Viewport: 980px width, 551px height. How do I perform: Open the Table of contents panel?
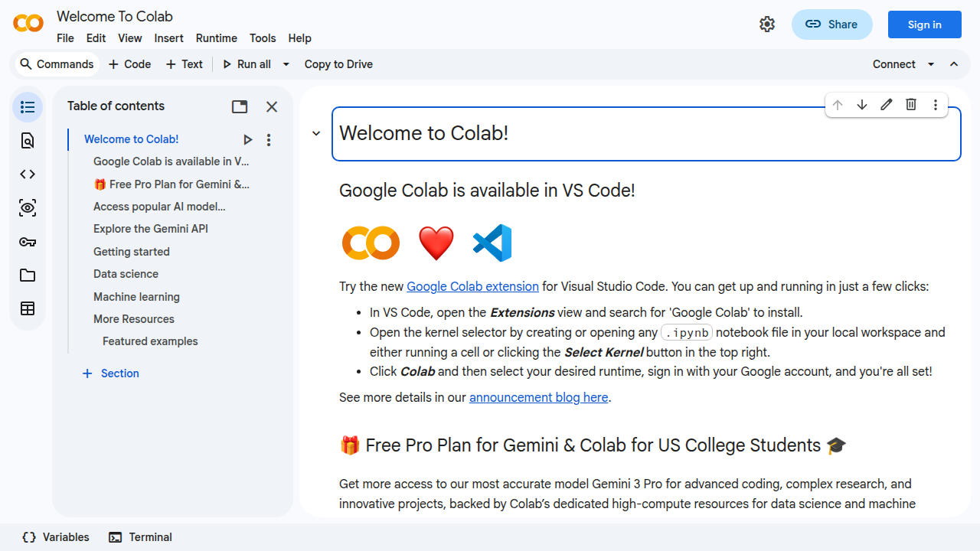point(28,107)
